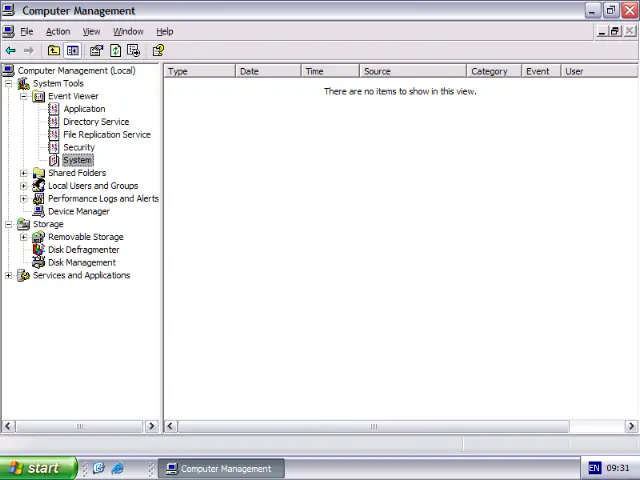The height and width of the screenshot is (480, 640).
Task: Expand Performance Logs and Alerts node
Action: (x=24, y=198)
